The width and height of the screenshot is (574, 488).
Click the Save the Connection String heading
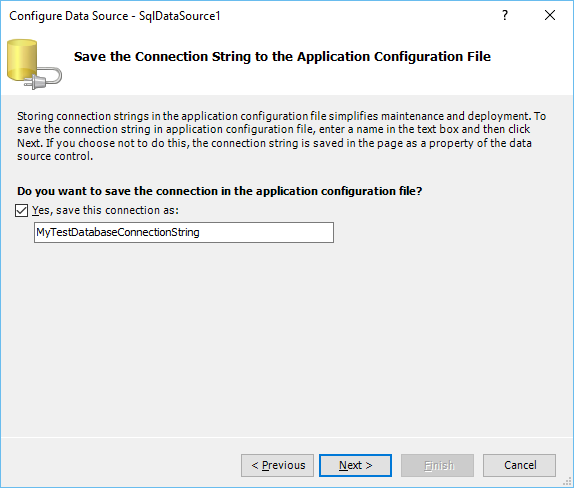click(282, 57)
